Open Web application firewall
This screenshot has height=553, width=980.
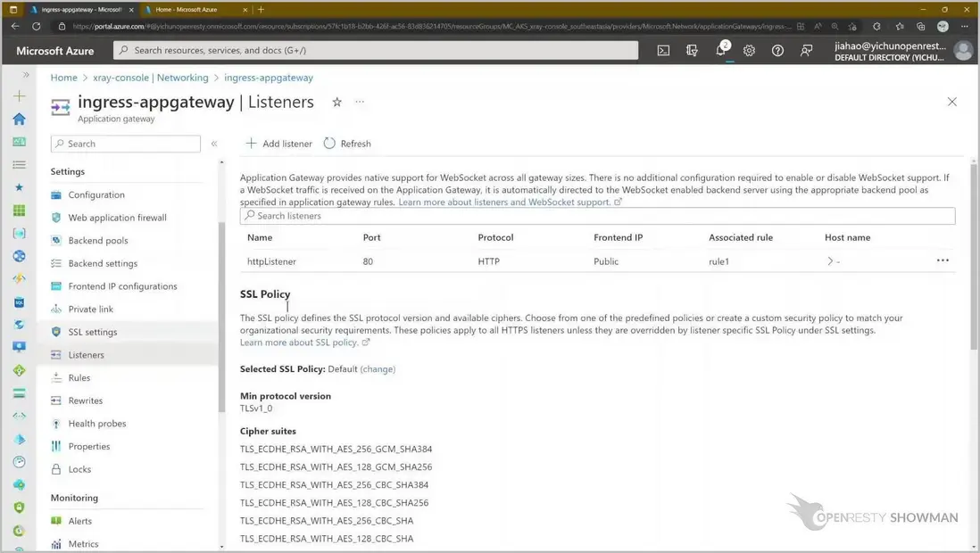click(x=118, y=218)
